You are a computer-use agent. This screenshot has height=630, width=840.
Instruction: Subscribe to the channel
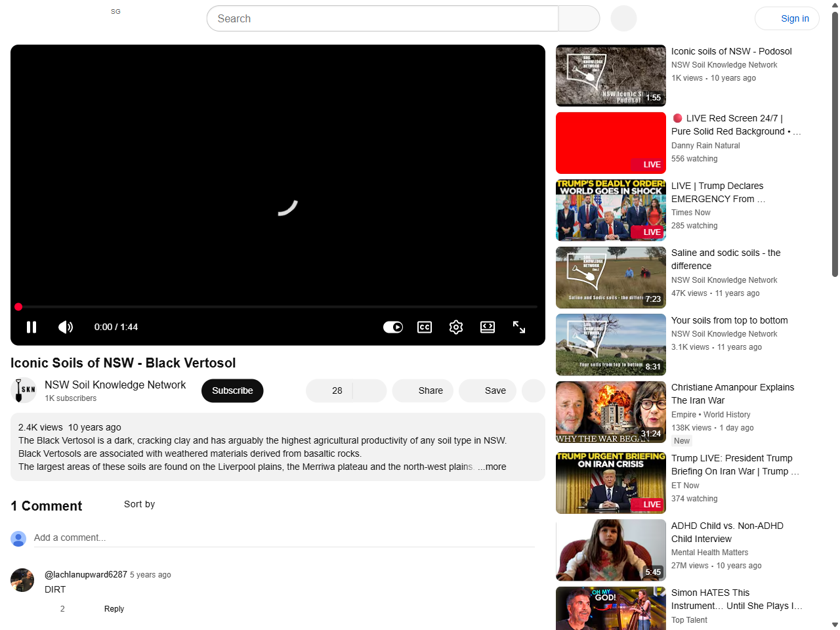pyautogui.click(x=232, y=390)
